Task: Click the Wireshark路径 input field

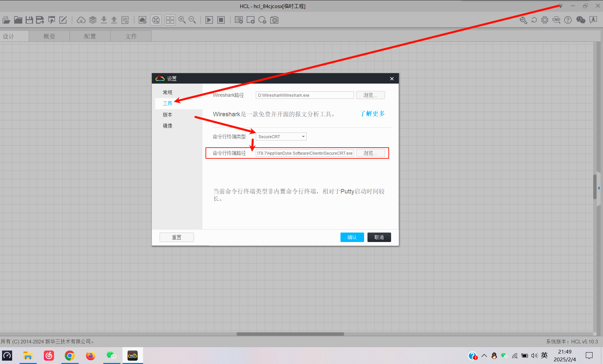Action: click(305, 95)
